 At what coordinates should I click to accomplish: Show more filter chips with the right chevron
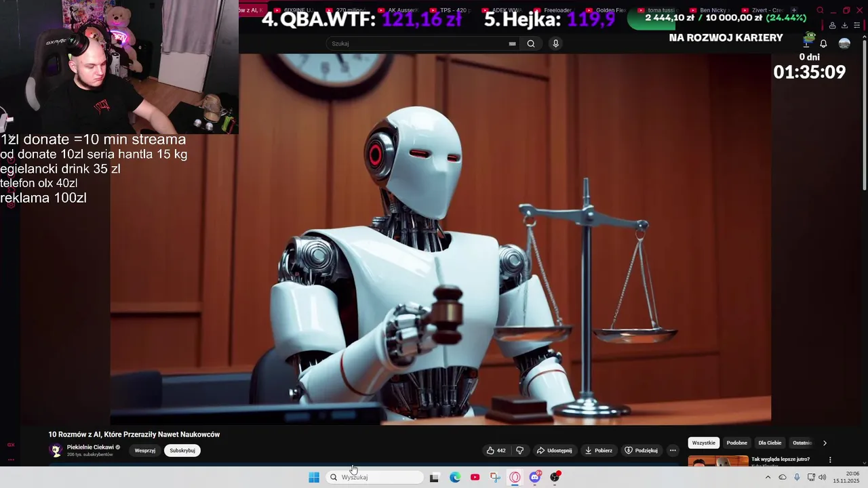coord(825,443)
